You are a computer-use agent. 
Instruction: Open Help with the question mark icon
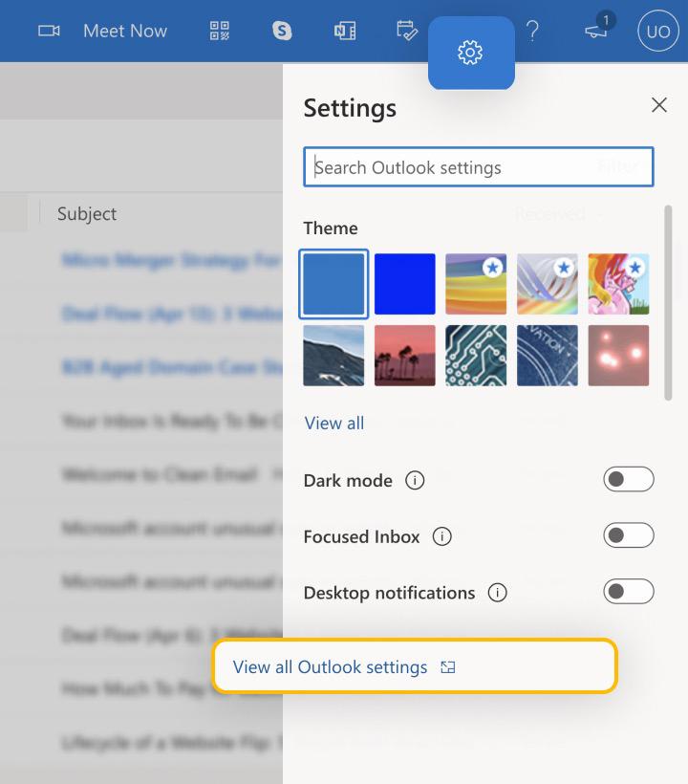click(x=532, y=31)
